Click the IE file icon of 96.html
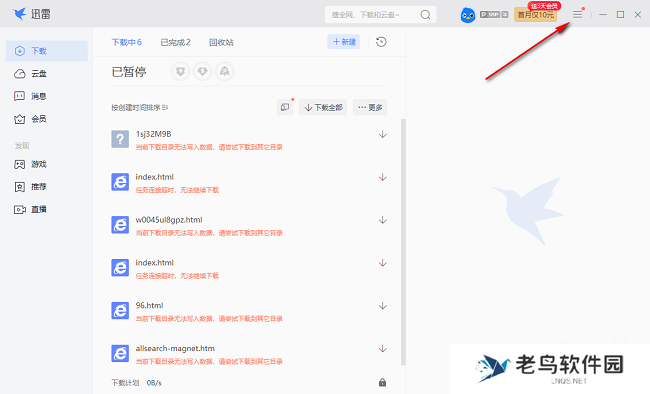This screenshot has width=650, height=394. 120,311
